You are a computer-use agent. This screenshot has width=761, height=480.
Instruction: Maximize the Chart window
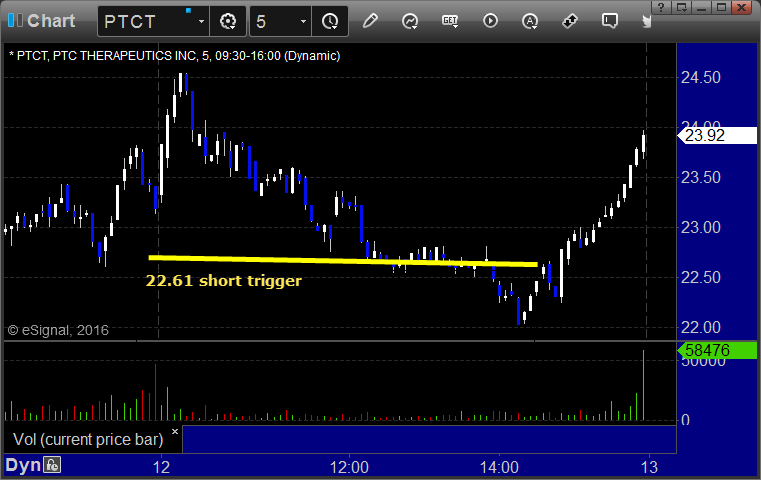point(722,7)
